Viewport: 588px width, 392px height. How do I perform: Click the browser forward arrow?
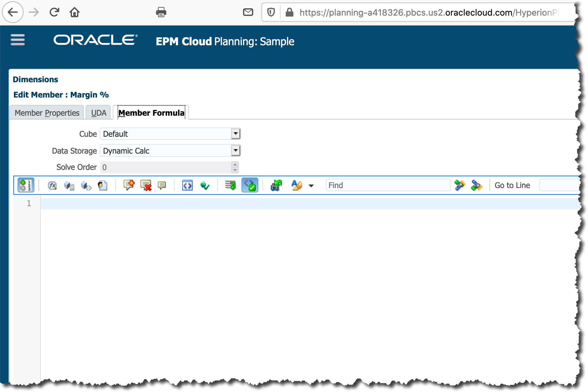[34, 12]
